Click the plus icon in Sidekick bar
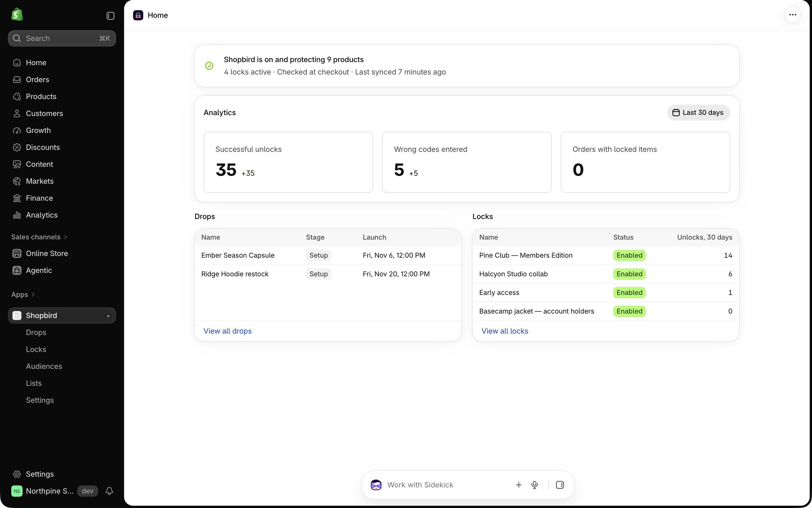812x508 pixels. [x=519, y=485]
